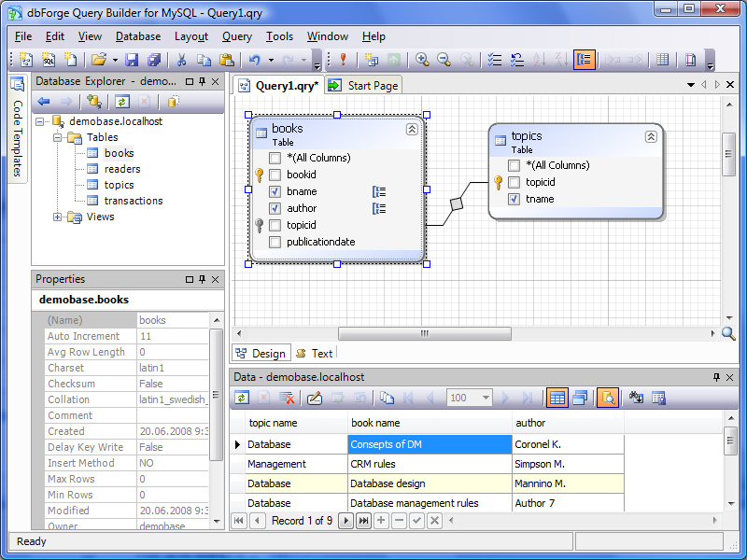Image resolution: width=747 pixels, height=560 pixels.
Task: Refresh the data grid results
Action: [242, 398]
